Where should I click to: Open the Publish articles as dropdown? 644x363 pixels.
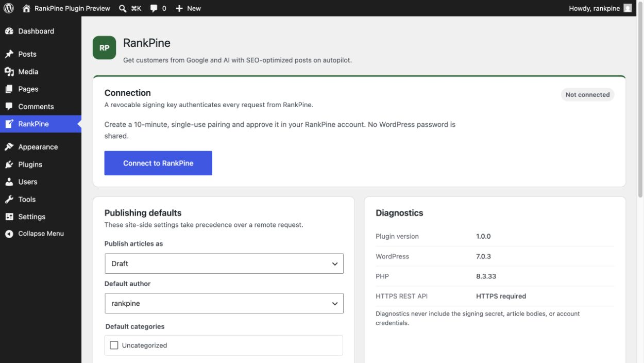click(x=224, y=263)
